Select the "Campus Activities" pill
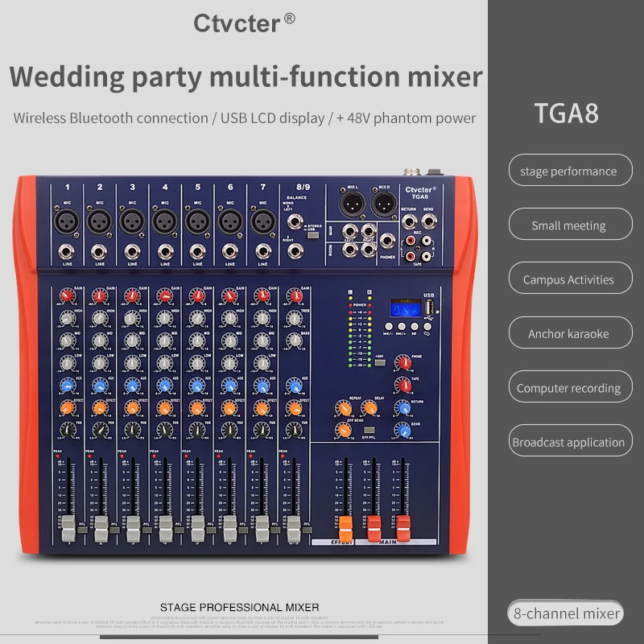644x644 pixels. coord(570,279)
